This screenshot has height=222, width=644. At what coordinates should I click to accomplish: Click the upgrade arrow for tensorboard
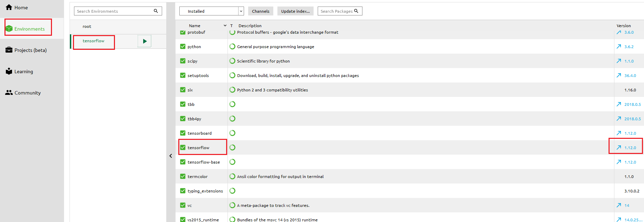click(x=619, y=133)
